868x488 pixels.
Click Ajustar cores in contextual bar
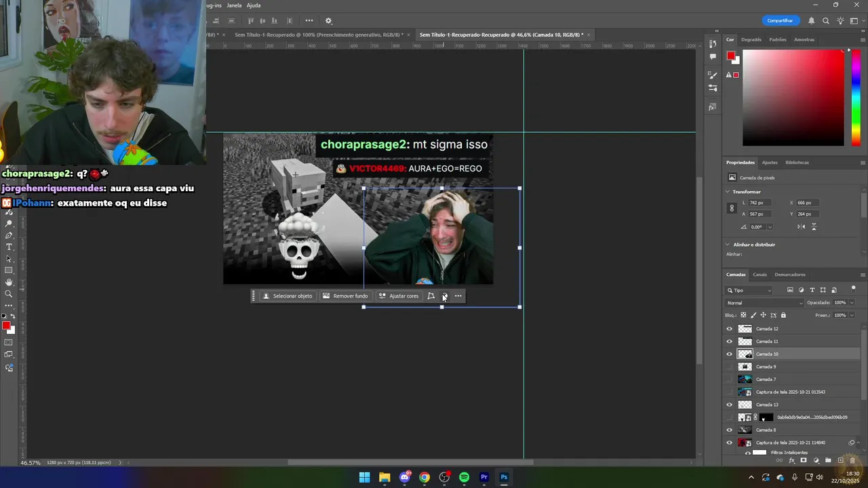pos(399,296)
